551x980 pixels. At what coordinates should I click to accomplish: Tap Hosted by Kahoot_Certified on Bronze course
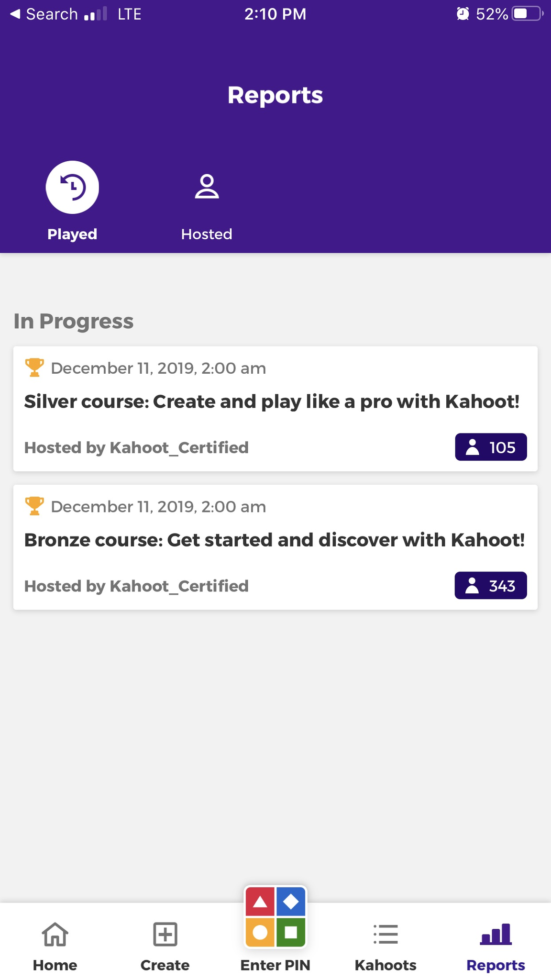click(x=136, y=586)
